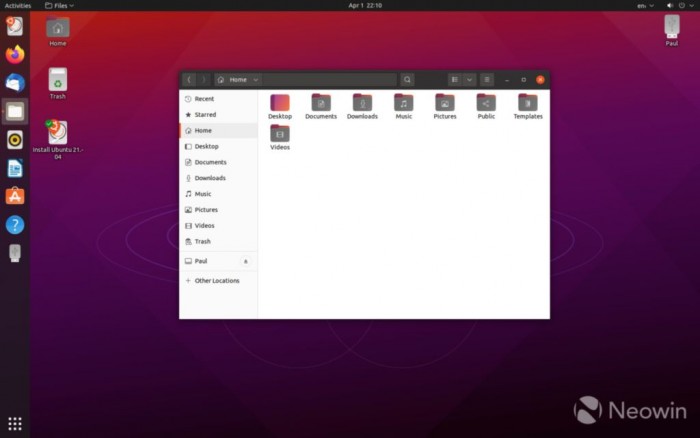Viewport: 700px width, 438px height.
Task: Launch LibreOffice Writer from the dock
Action: click(x=15, y=168)
